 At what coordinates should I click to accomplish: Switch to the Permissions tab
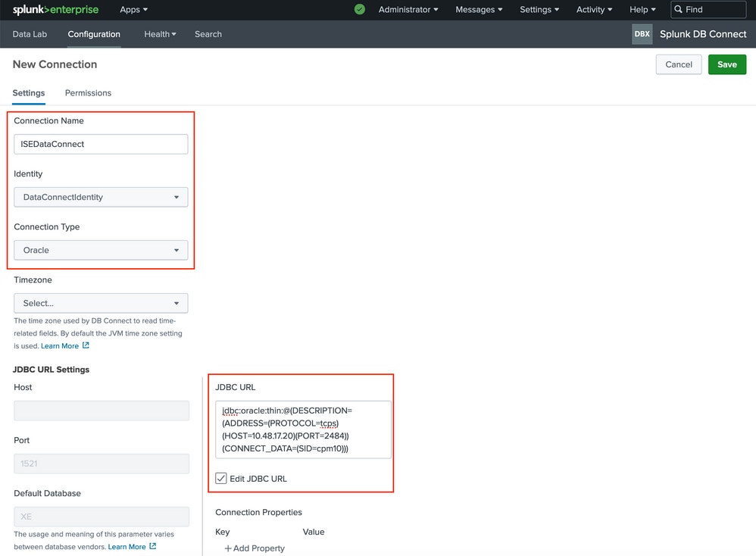88,92
